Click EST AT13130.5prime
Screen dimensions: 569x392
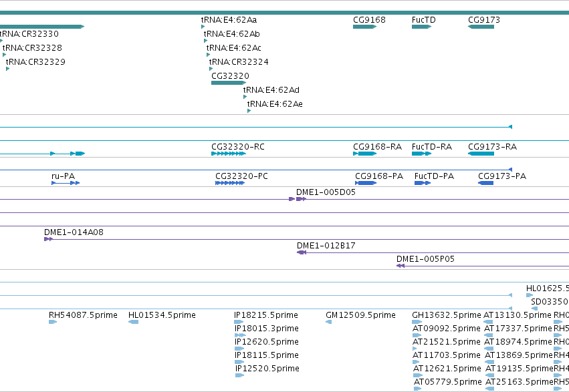(x=488, y=322)
